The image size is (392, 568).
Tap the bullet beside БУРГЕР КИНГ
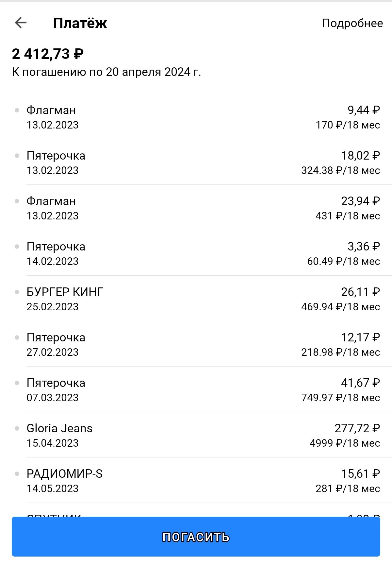[x=17, y=292]
